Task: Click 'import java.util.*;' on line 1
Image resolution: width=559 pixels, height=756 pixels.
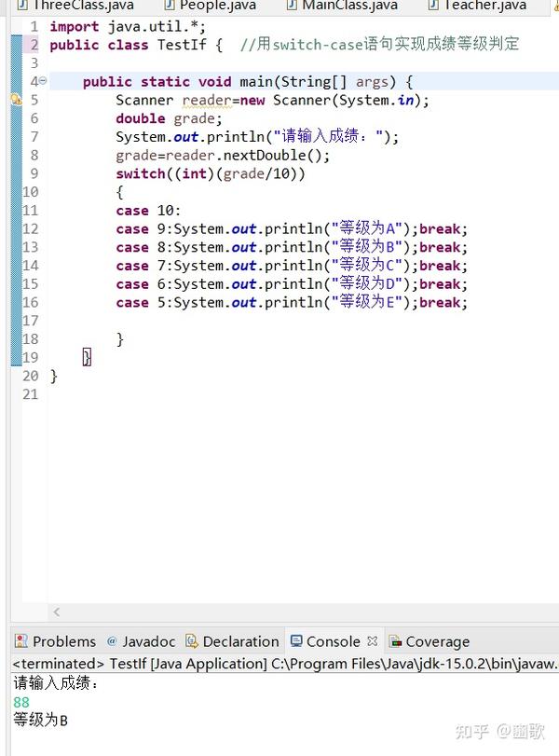Action: (x=128, y=26)
